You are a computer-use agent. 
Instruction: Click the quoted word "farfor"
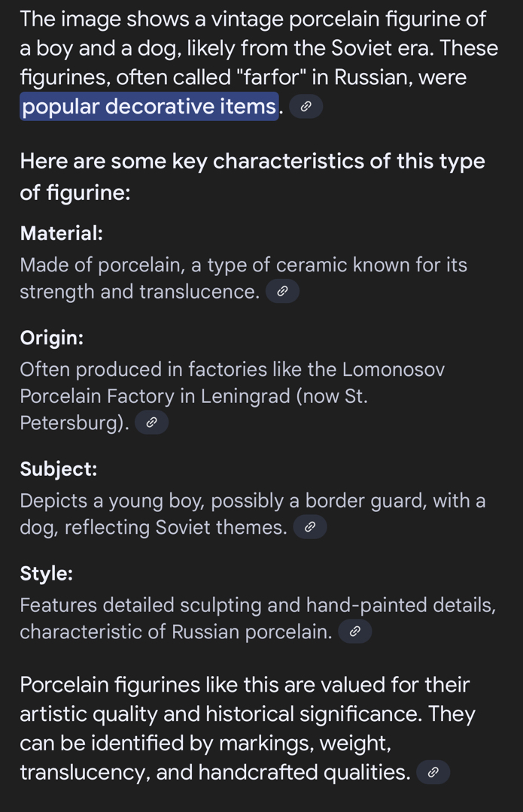(271, 77)
